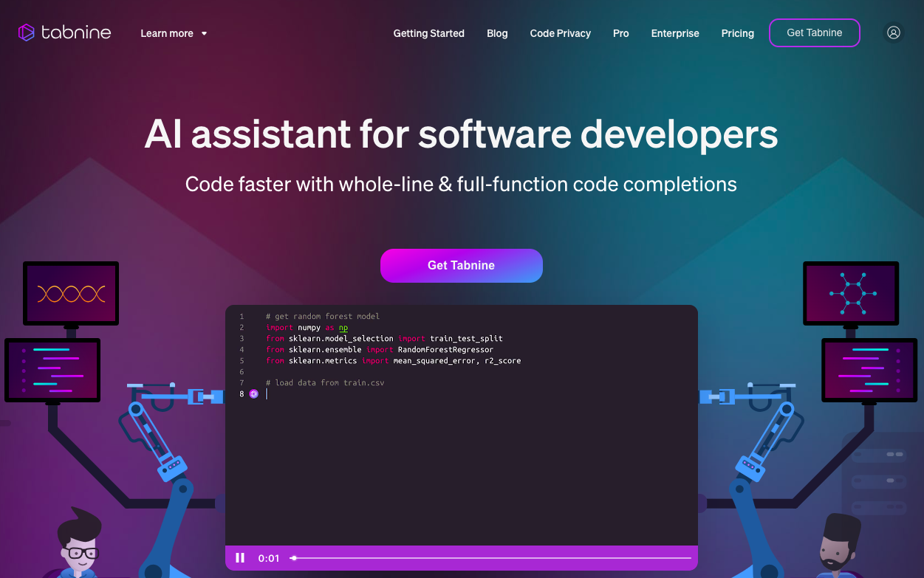Click the right code lines monitor
924x578 pixels.
point(869,370)
